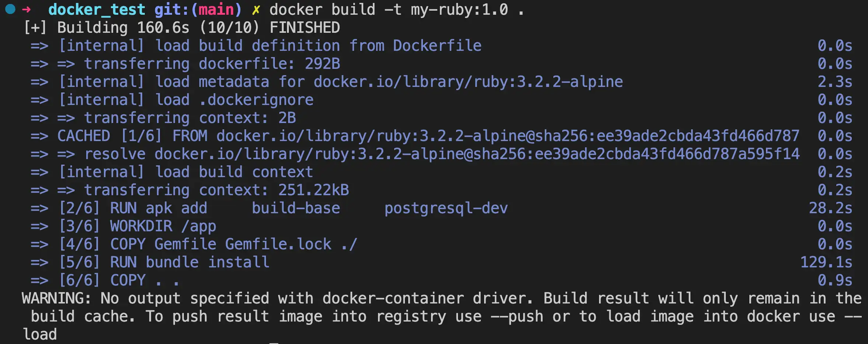
Task: Click the CACHED label on step 1/6
Action: point(84,136)
